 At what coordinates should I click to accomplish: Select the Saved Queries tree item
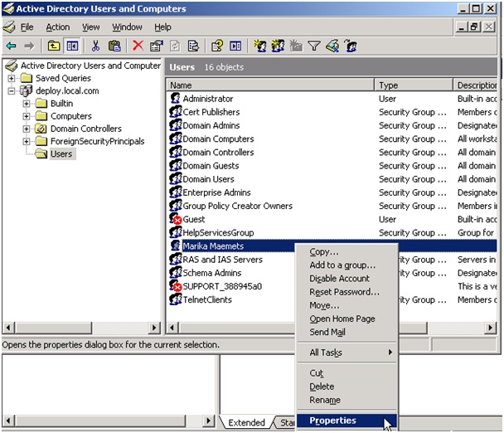click(x=63, y=78)
